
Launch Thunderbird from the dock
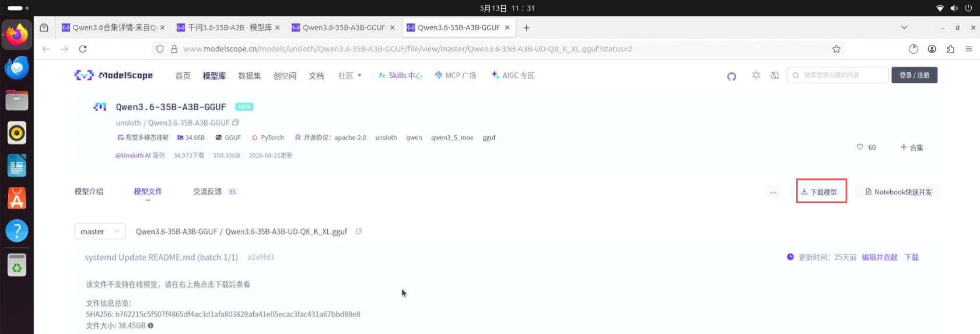[17, 68]
